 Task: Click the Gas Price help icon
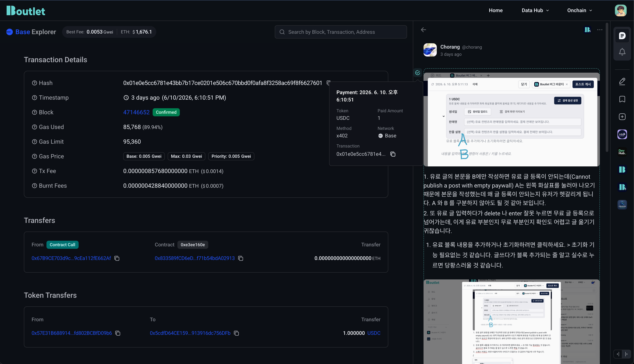(35, 156)
